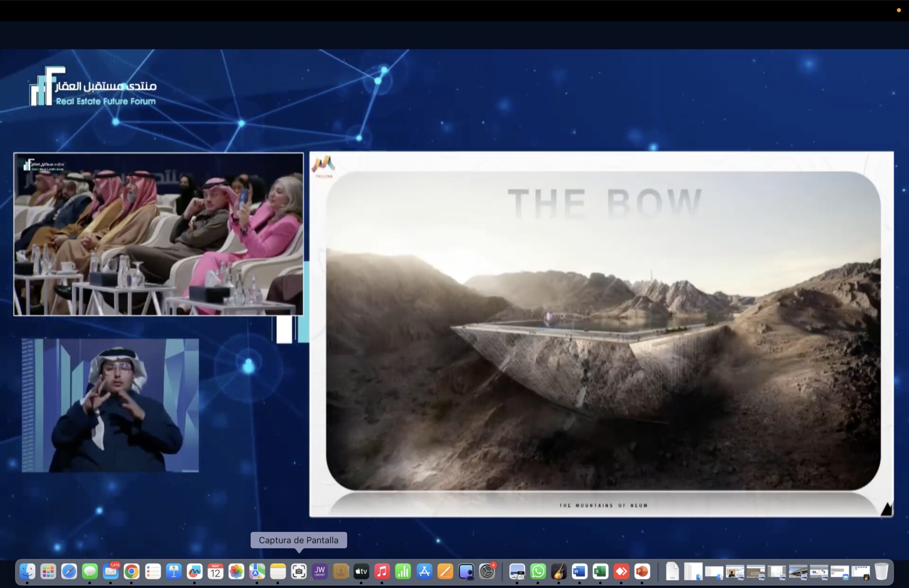Launch GarageBand from the dock

click(x=559, y=572)
